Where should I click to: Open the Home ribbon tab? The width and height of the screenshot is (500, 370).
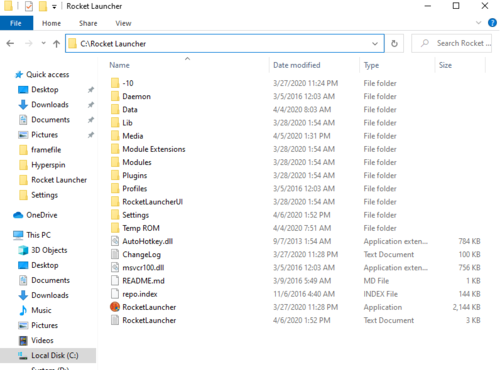pyautogui.click(x=51, y=23)
